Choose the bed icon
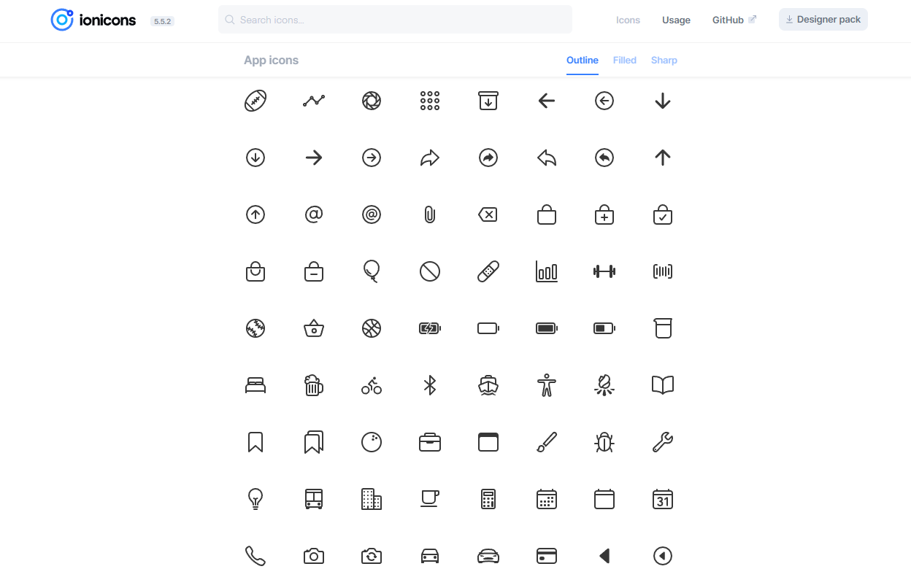The image size is (911, 588). click(255, 385)
